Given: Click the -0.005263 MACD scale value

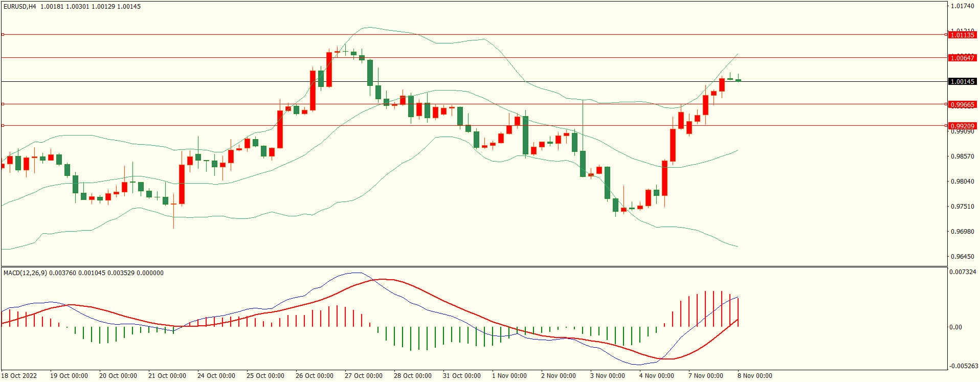Looking at the screenshot, I should [964, 366].
